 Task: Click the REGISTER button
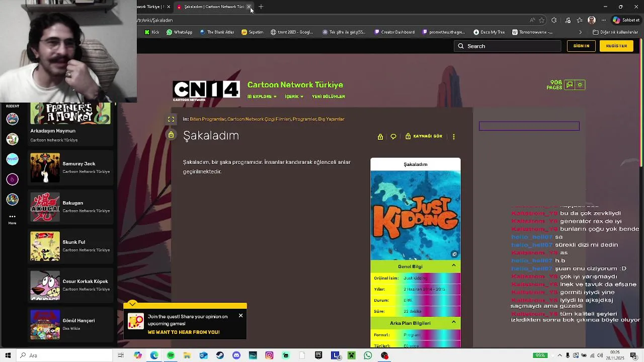[x=616, y=46]
